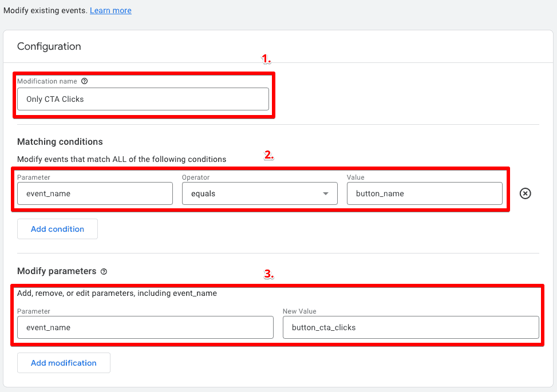Click the Parameter field under Modify parameters

coord(145,327)
